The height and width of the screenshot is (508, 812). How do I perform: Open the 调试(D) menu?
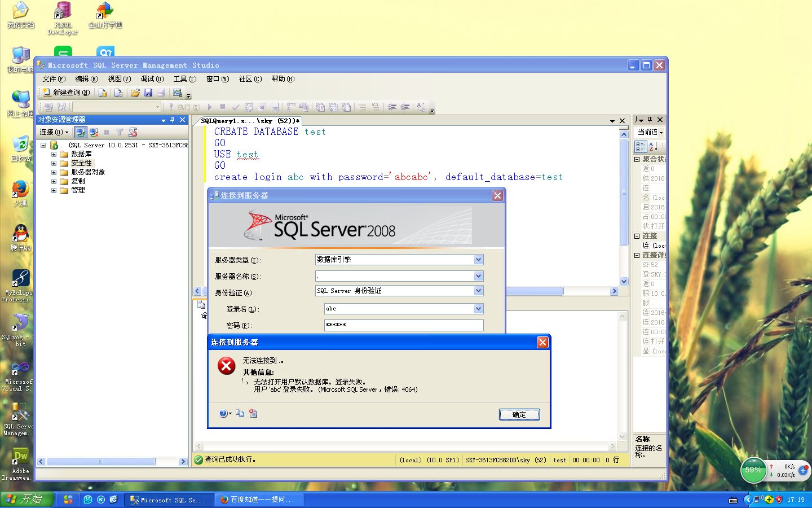(x=152, y=79)
